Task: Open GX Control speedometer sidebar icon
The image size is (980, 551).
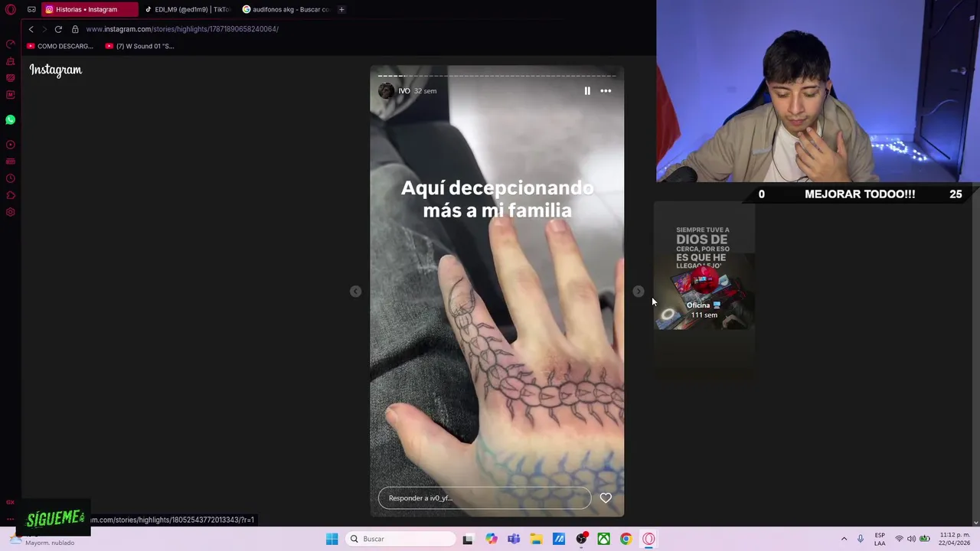Action: pyautogui.click(x=11, y=44)
